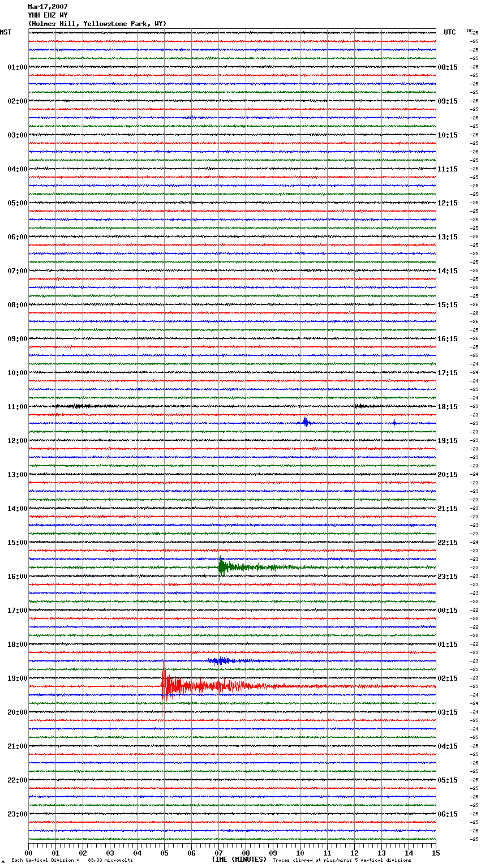Select the 15:00 MST time label
This screenshot has height=868, width=481.
[17, 543]
